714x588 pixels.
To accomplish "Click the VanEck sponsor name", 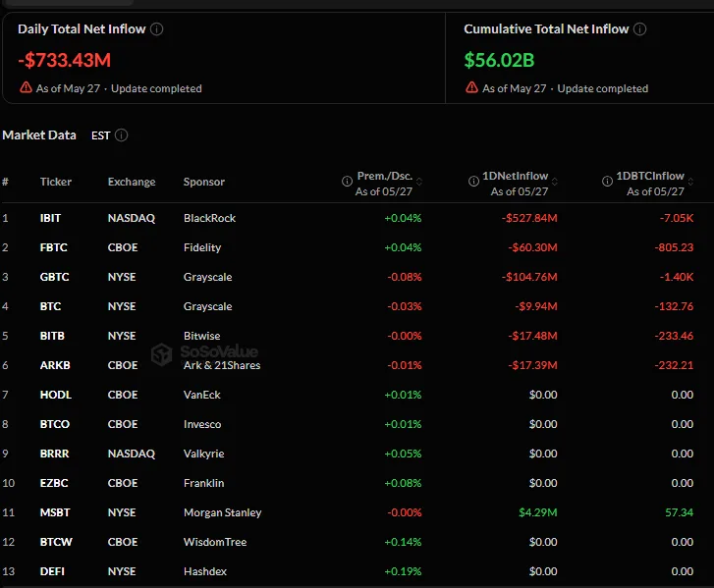I will click(201, 395).
